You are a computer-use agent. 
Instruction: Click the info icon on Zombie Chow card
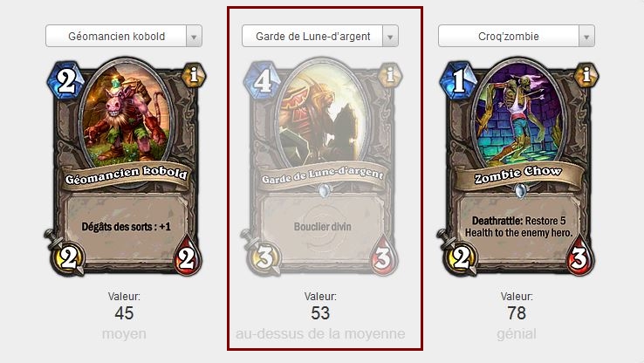click(x=586, y=75)
